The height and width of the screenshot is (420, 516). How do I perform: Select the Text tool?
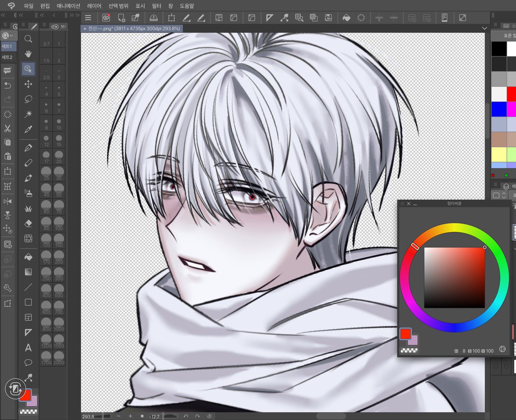click(x=28, y=348)
